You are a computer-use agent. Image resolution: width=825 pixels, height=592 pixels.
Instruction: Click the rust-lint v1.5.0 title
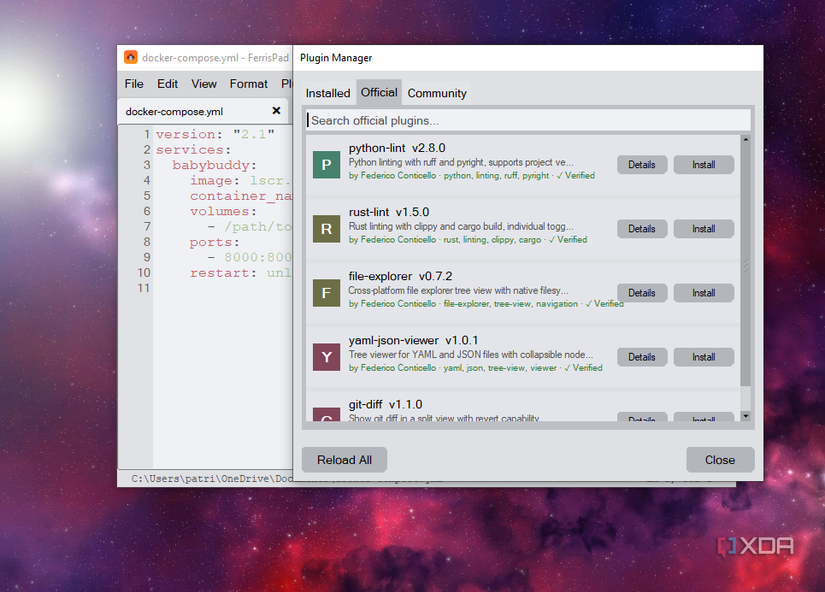click(x=389, y=213)
